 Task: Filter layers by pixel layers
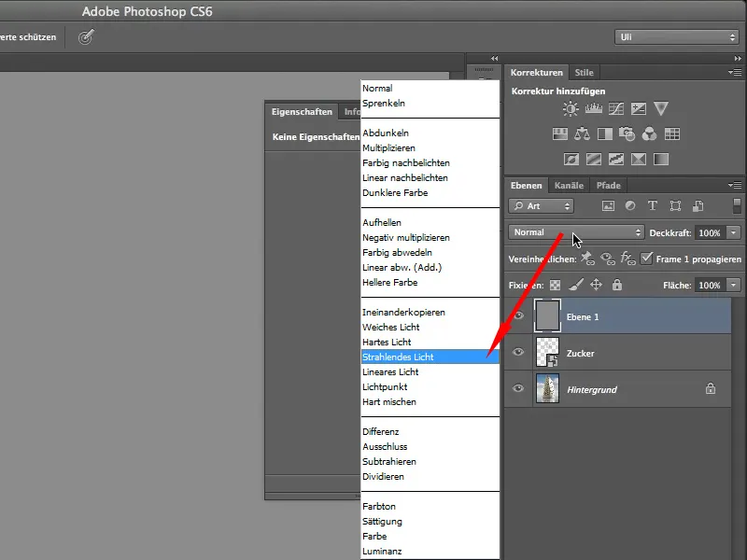pos(608,205)
